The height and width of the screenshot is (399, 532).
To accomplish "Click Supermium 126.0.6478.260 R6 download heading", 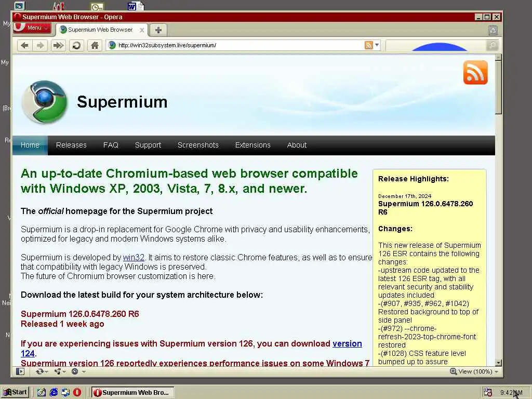I will [x=79, y=314].
